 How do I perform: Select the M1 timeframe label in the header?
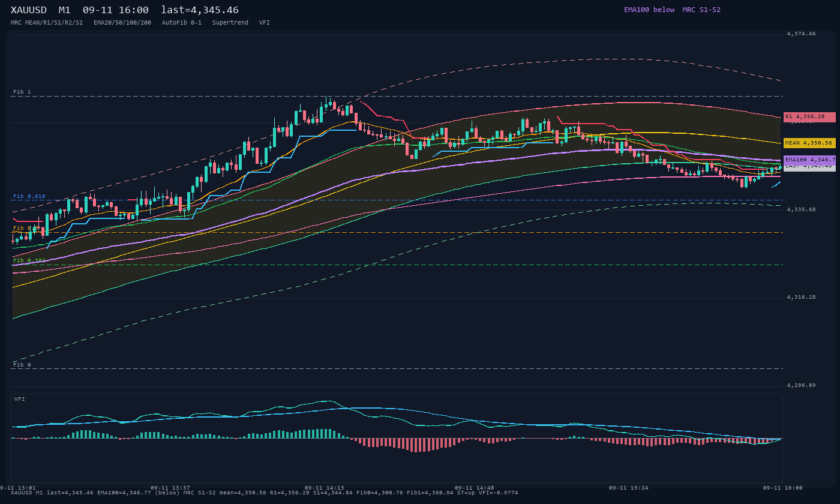64,10
